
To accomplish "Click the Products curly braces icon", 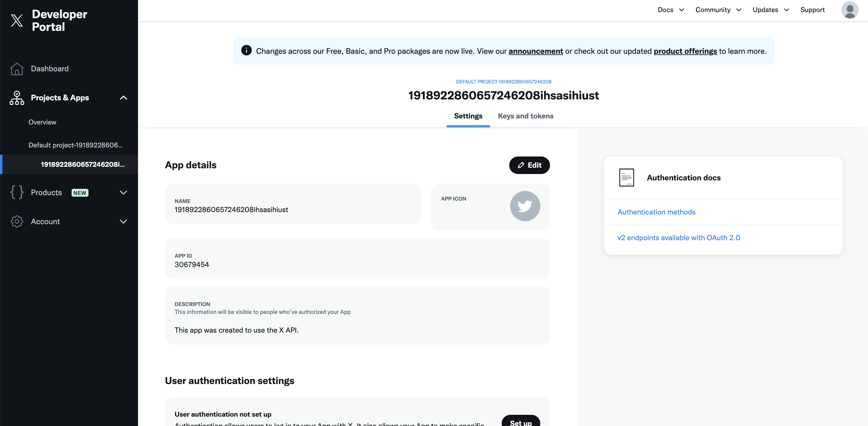I will (x=17, y=192).
